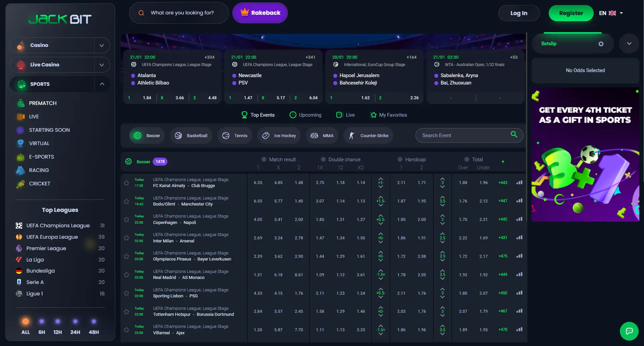Choose the Counter-Strike sport filter

click(368, 136)
